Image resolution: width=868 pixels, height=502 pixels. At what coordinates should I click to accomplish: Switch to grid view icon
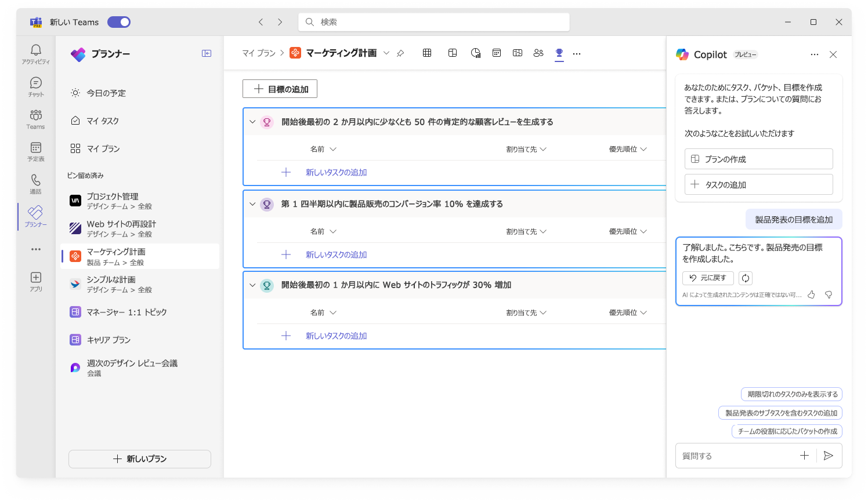(x=427, y=53)
